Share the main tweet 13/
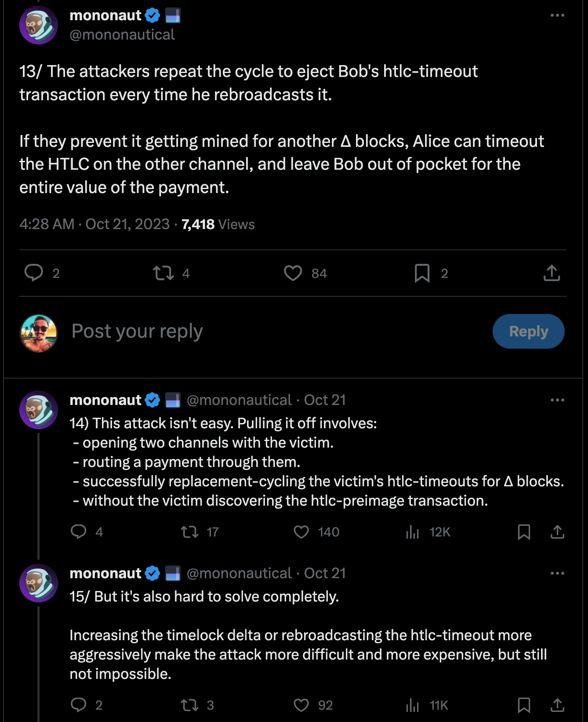The width and height of the screenshot is (588, 722). click(x=552, y=273)
